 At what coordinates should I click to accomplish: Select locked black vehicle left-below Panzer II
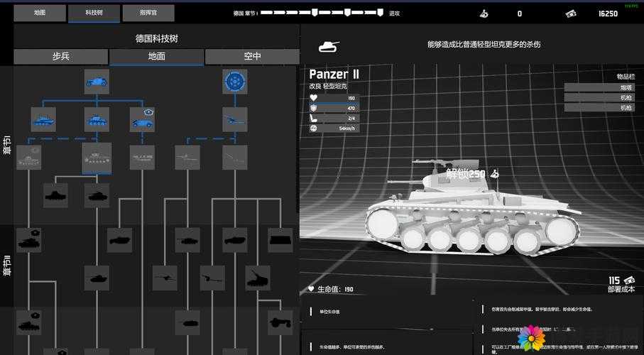[x=55, y=195]
